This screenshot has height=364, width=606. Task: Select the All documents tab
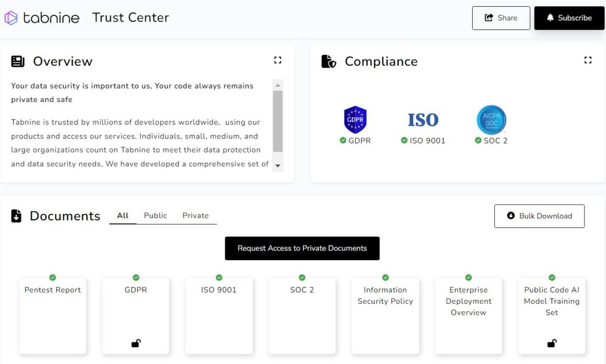click(123, 215)
